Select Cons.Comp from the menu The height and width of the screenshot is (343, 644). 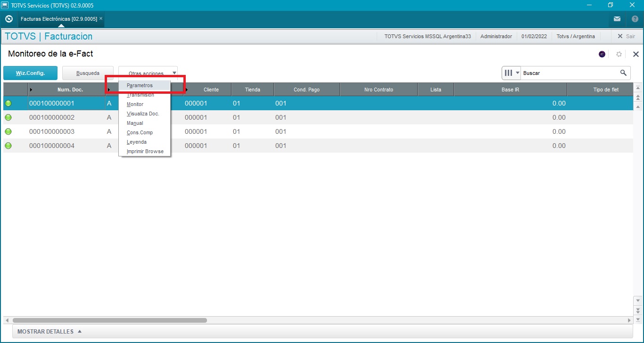pos(144,132)
